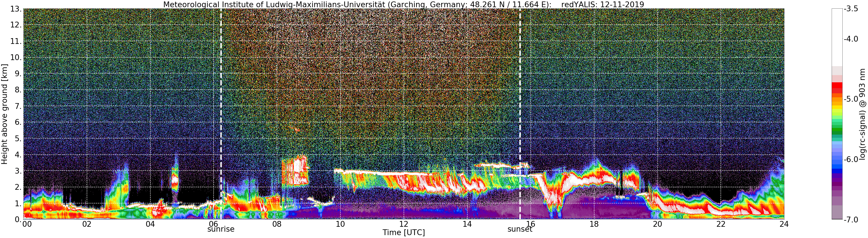
Task: Click the time axis tick '04'
Action: pyautogui.click(x=150, y=224)
